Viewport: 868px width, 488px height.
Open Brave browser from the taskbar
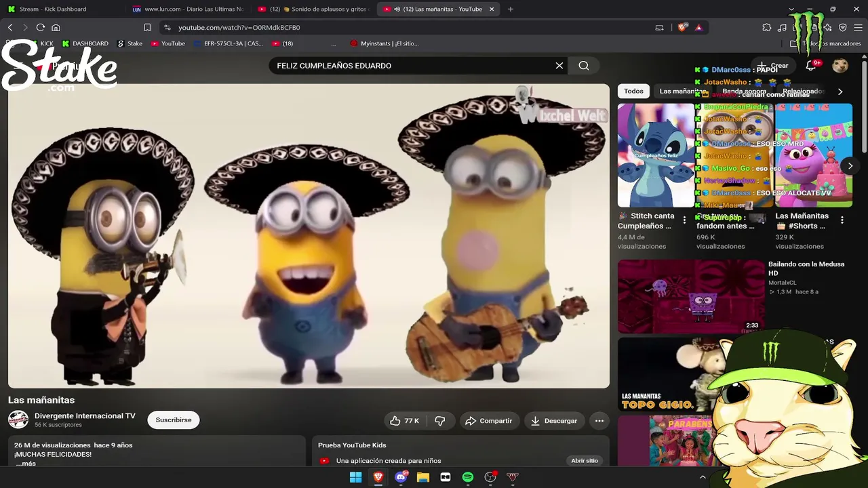coord(378,477)
